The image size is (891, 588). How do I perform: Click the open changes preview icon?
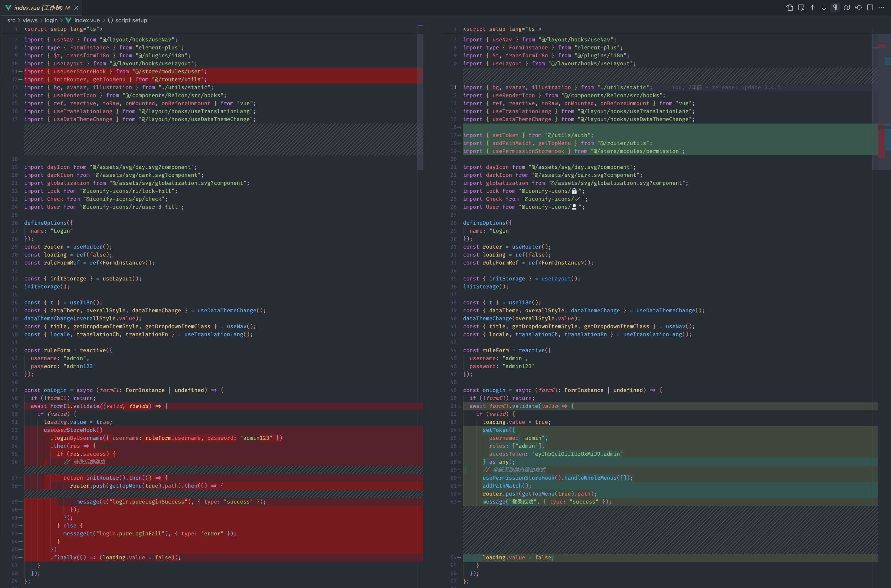801,7
